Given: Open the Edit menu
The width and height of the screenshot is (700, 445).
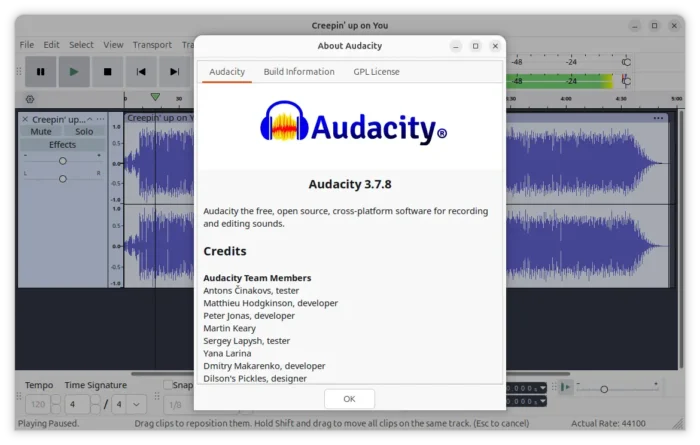Looking at the screenshot, I should (x=51, y=45).
